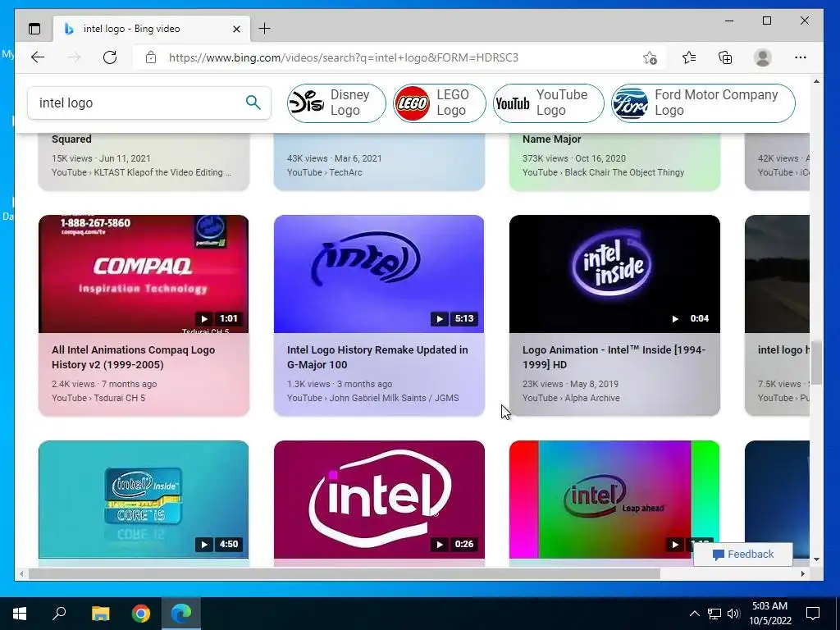The width and height of the screenshot is (840, 630).
Task: Open the Windows Start menu
Action: (20, 614)
